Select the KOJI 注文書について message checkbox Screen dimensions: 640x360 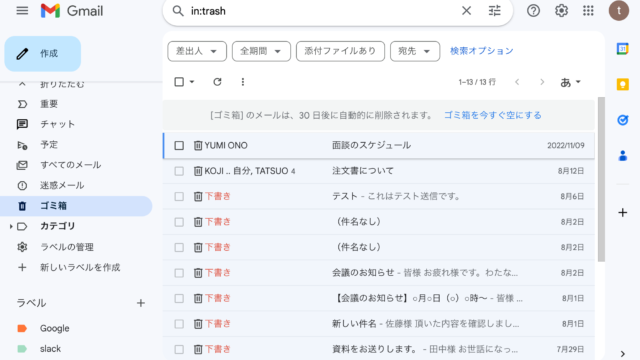click(179, 171)
